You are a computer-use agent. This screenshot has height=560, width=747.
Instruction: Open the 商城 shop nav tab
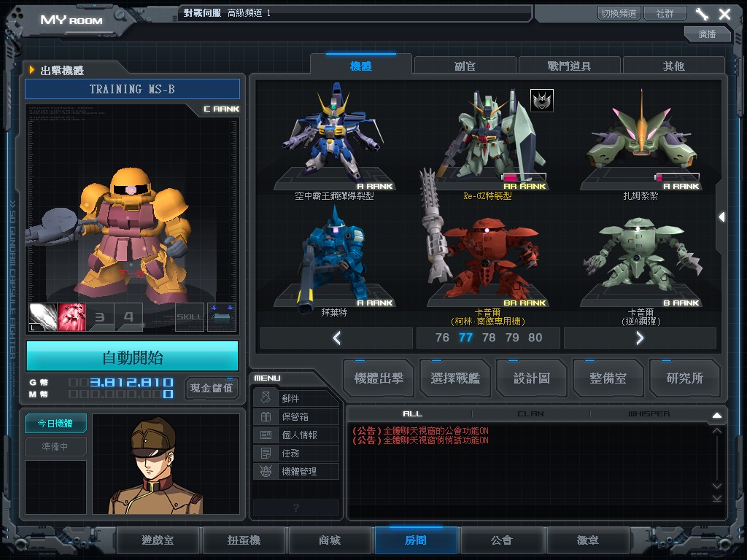pos(330,540)
